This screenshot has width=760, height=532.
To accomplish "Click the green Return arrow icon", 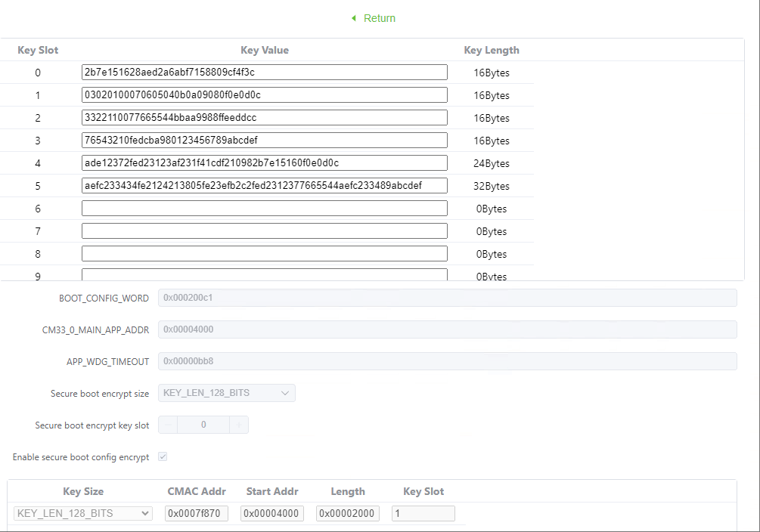I will tap(353, 18).
